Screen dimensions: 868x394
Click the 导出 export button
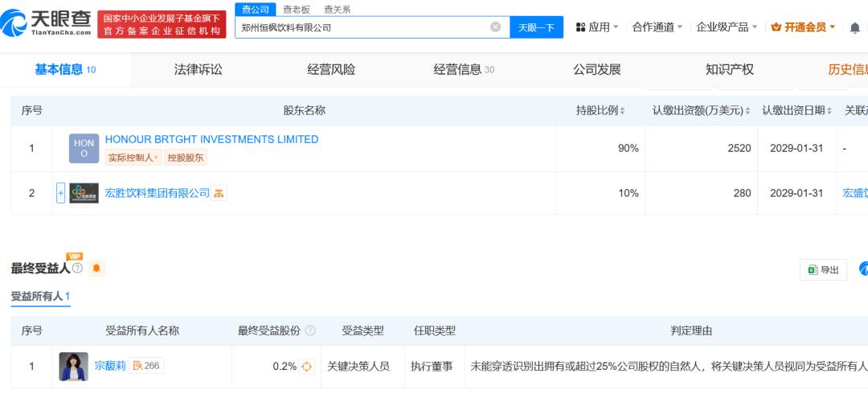823,270
